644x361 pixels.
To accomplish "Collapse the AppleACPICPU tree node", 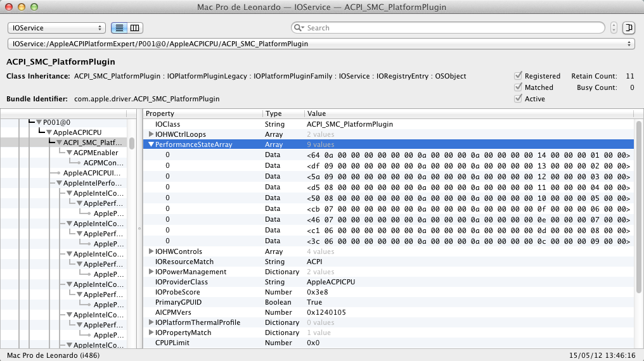I will [49, 132].
